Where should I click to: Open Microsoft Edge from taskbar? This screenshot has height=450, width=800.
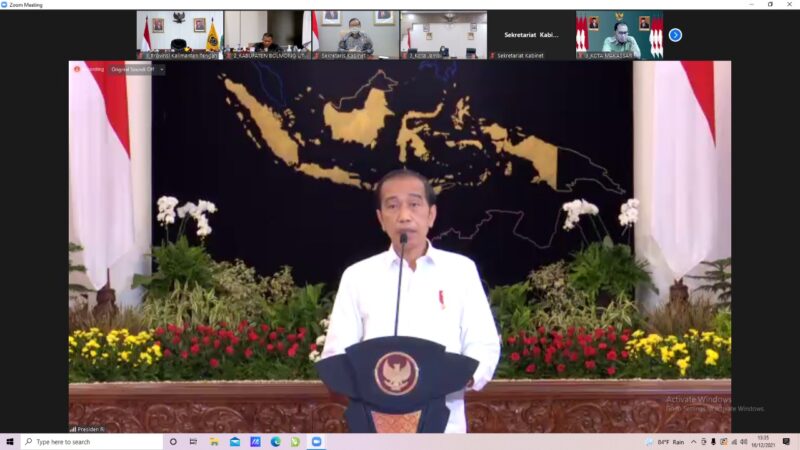pyautogui.click(x=276, y=441)
